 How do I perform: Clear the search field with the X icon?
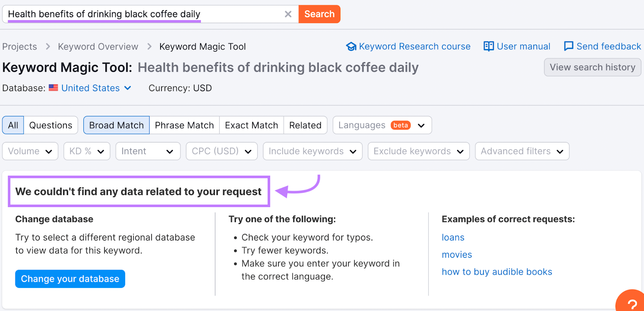point(288,14)
